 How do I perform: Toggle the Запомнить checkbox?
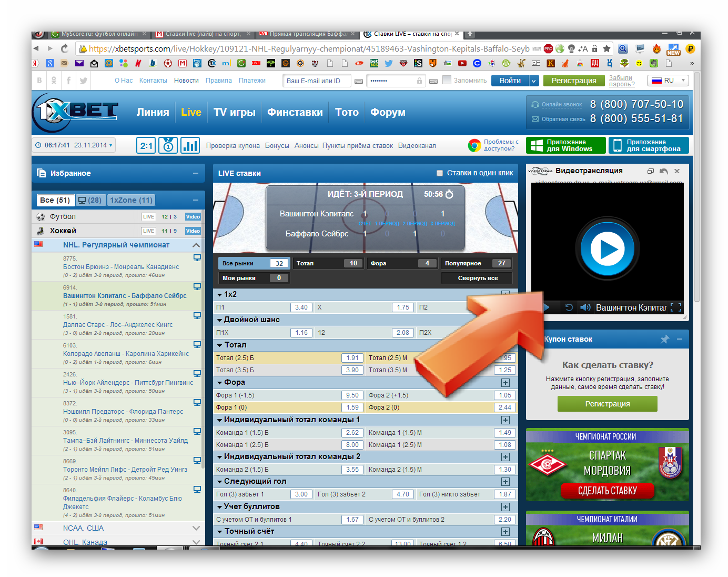[x=447, y=80]
